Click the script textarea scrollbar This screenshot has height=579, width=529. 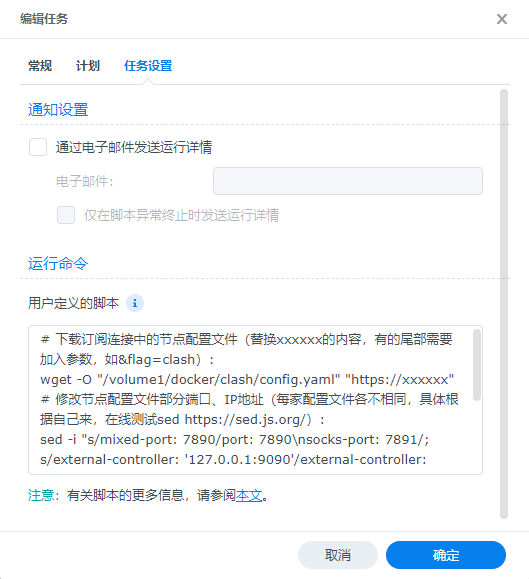477,365
